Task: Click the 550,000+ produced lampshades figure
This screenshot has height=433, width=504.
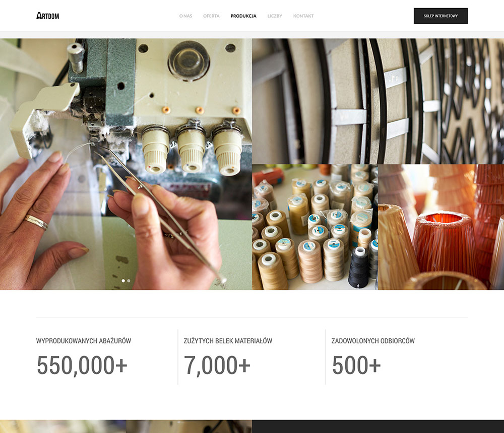Action: click(x=82, y=365)
